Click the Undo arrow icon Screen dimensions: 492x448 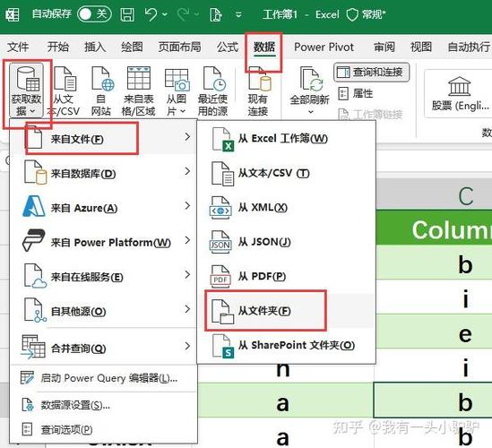[x=151, y=14]
